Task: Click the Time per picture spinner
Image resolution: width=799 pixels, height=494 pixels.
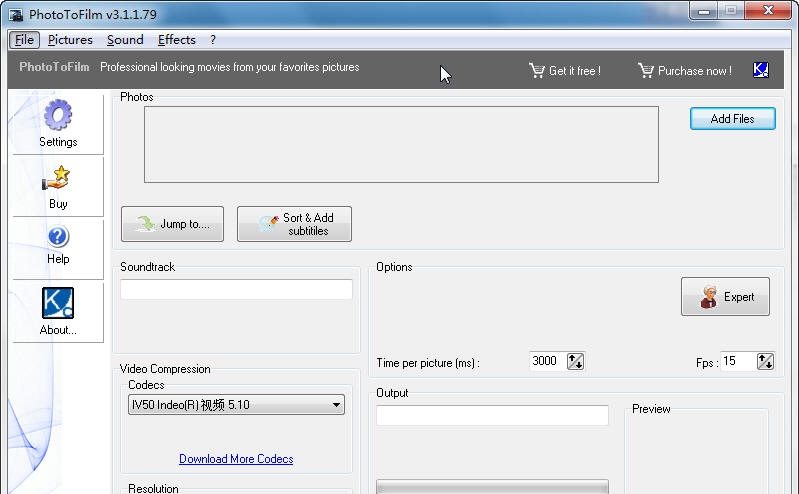Action: pos(575,361)
